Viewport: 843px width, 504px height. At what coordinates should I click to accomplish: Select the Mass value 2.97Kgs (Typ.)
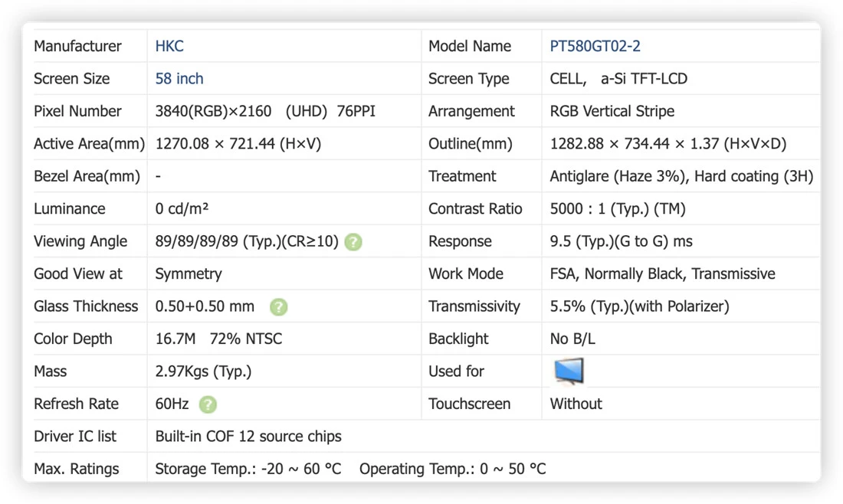[203, 371]
